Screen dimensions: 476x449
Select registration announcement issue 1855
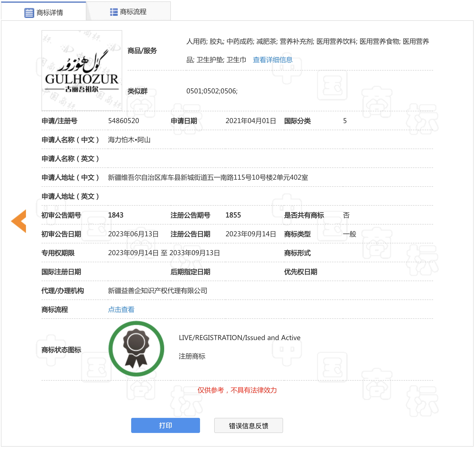coord(233,215)
